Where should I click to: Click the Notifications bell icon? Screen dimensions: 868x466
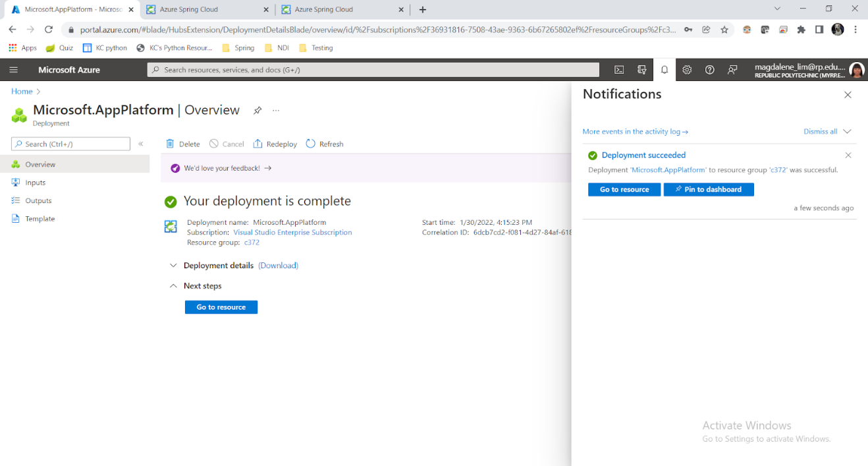pos(664,69)
